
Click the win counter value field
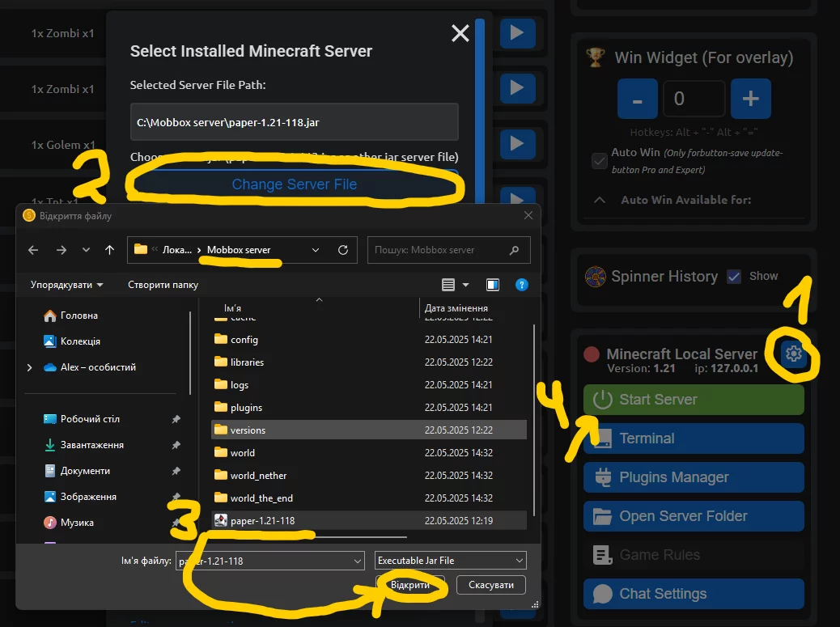694,99
